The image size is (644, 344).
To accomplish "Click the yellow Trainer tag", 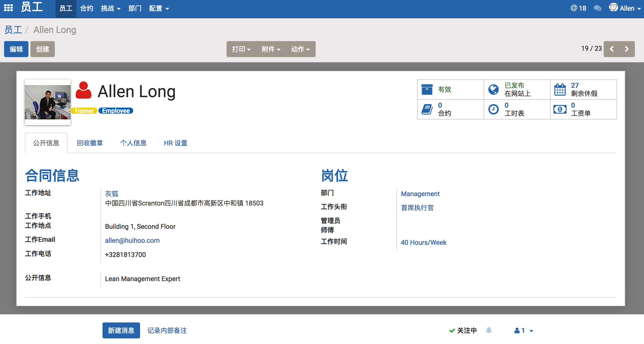I will [x=84, y=111].
